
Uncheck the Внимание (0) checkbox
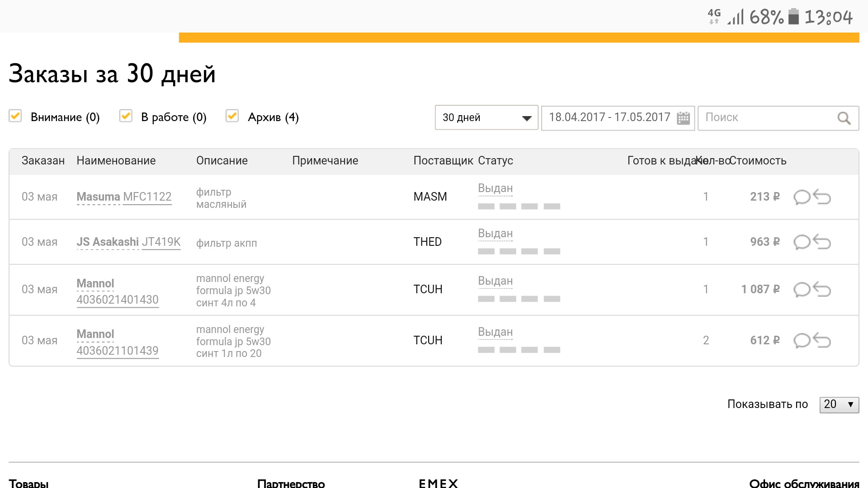click(15, 116)
